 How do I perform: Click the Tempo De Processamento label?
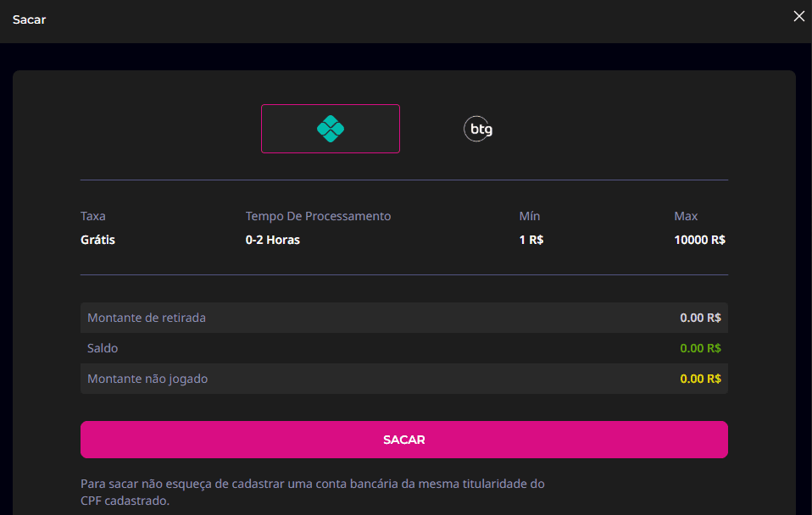point(318,216)
